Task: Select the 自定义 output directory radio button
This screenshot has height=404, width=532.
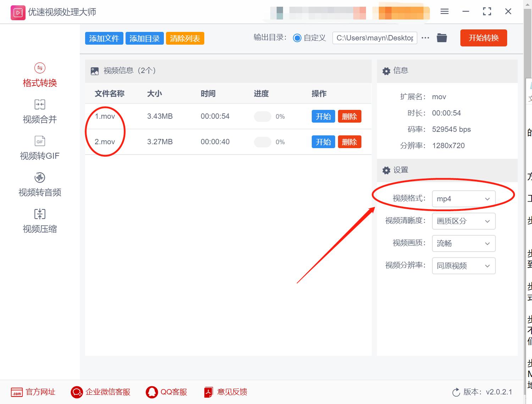Action: pyautogui.click(x=298, y=38)
